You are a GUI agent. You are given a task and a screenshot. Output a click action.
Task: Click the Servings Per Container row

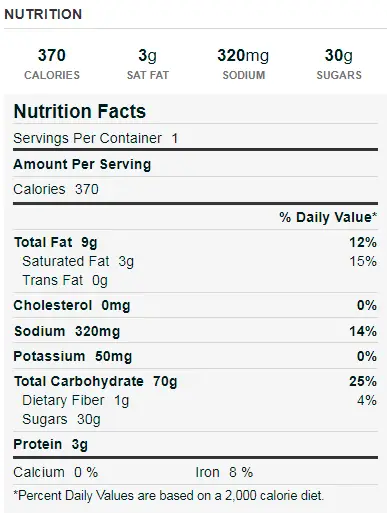pyautogui.click(x=195, y=138)
